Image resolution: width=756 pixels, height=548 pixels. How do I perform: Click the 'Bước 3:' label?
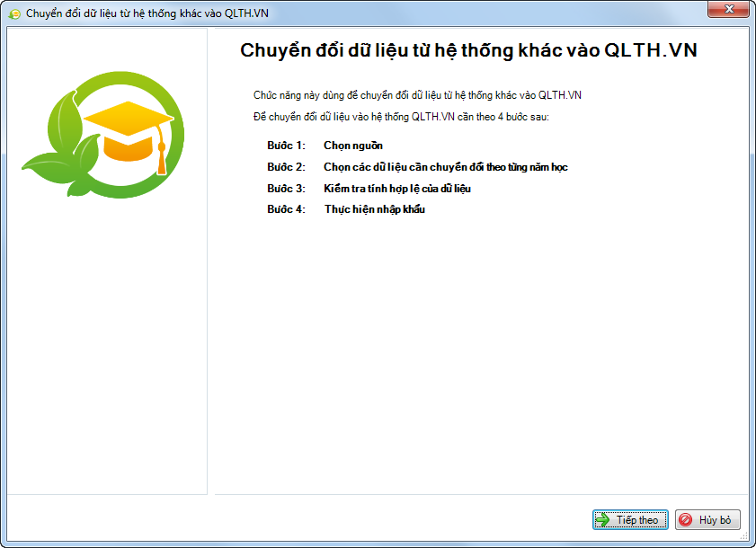[x=287, y=189]
